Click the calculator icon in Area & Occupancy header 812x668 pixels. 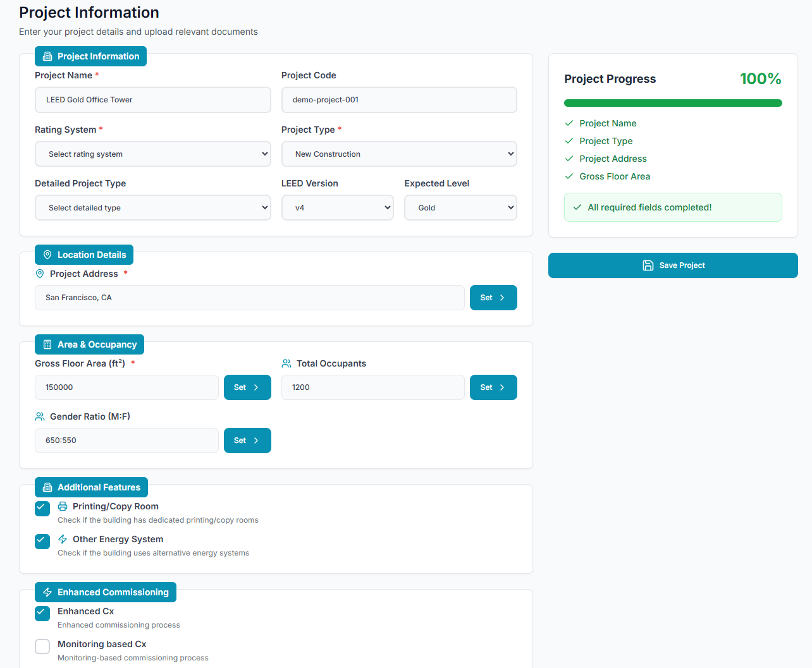tap(47, 344)
